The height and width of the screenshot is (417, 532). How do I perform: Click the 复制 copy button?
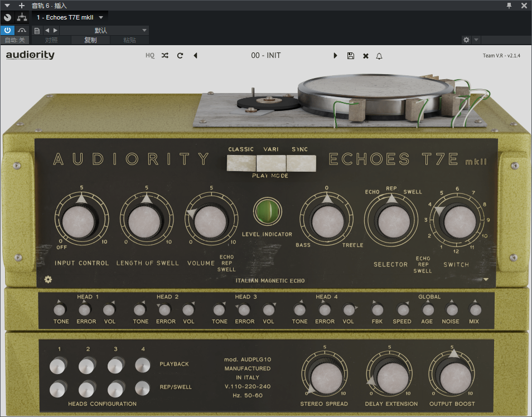[x=90, y=40]
